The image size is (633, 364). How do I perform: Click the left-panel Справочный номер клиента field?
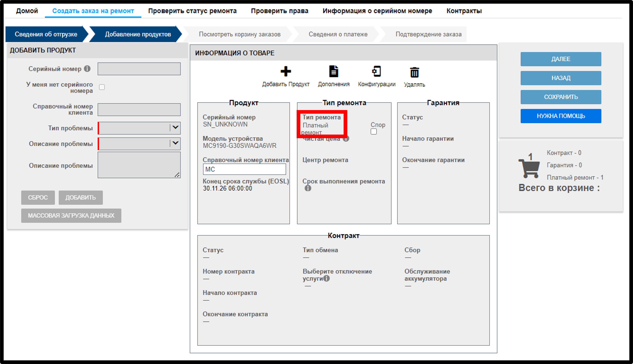pyautogui.click(x=139, y=110)
